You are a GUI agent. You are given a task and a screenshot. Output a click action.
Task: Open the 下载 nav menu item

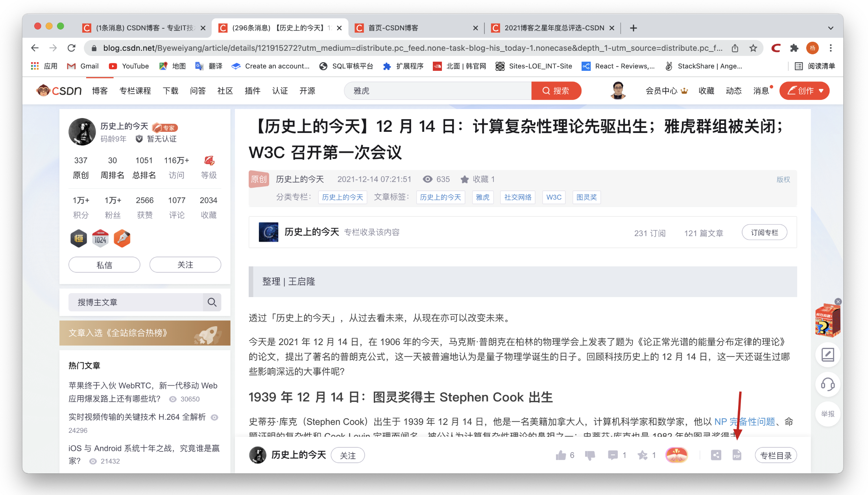tap(171, 91)
